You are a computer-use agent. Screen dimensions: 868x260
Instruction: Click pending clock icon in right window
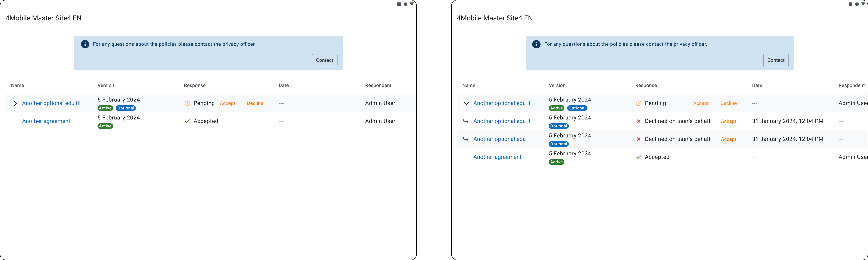[x=639, y=103]
